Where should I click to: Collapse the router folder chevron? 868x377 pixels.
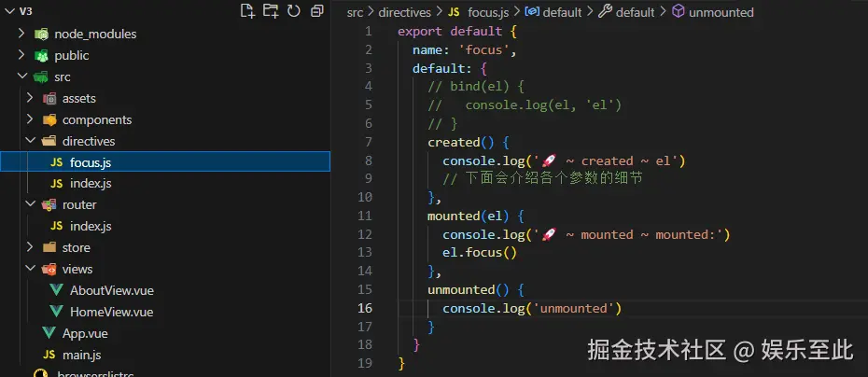(30, 204)
